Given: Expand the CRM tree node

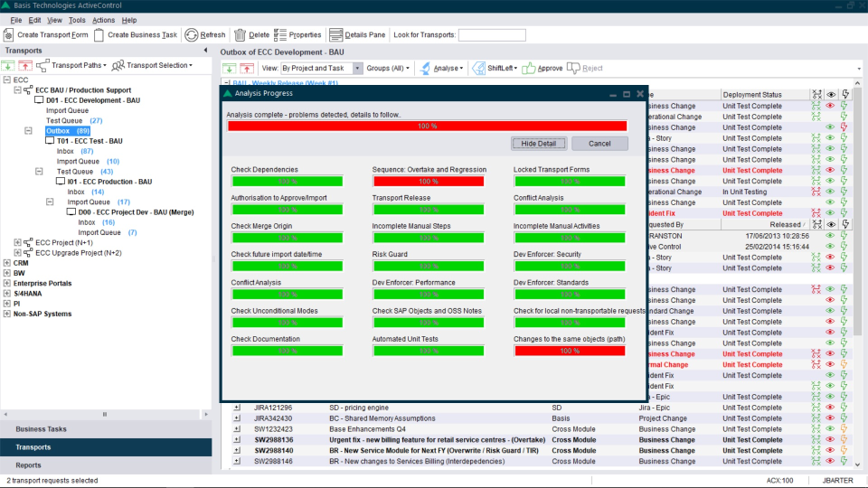Looking at the screenshot, I should click(x=6, y=263).
